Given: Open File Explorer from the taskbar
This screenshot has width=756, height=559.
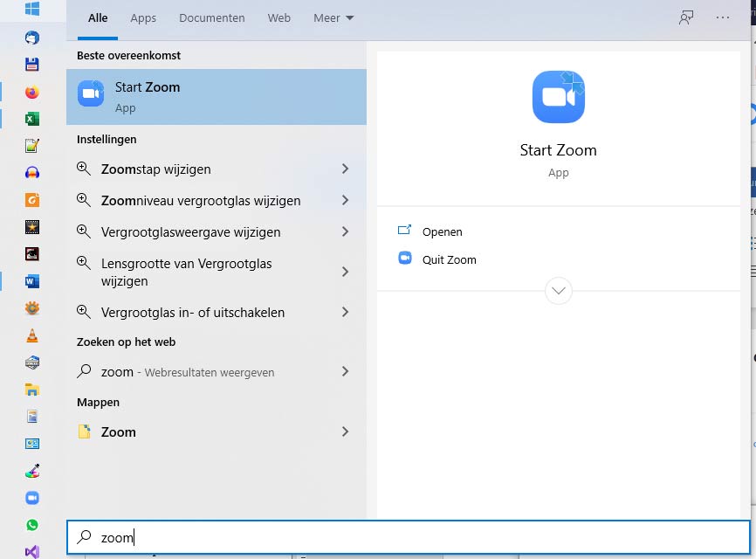Looking at the screenshot, I should (x=32, y=390).
